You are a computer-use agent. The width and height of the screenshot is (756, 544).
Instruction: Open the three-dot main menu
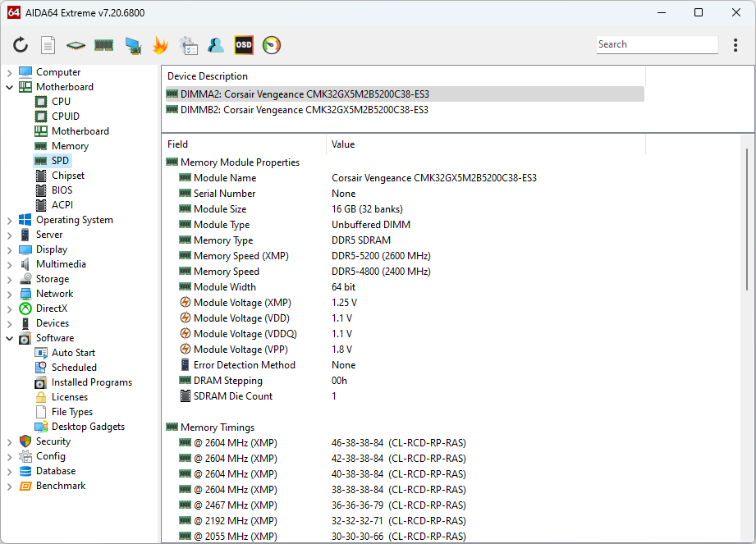coord(735,45)
